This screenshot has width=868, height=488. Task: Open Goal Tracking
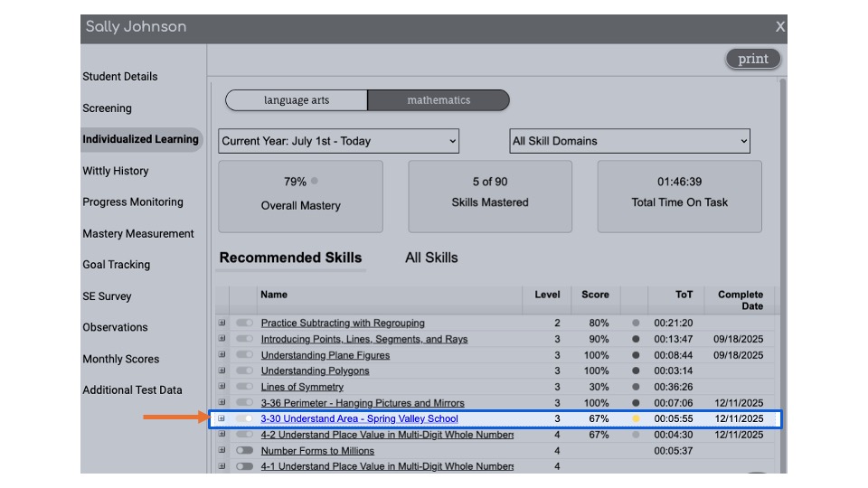coord(117,265)
